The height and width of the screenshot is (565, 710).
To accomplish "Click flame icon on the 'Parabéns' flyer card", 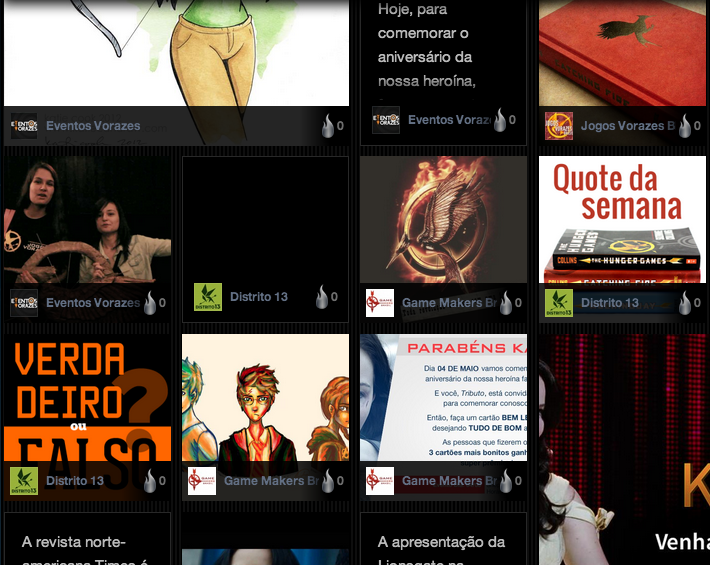I will 506,481.
